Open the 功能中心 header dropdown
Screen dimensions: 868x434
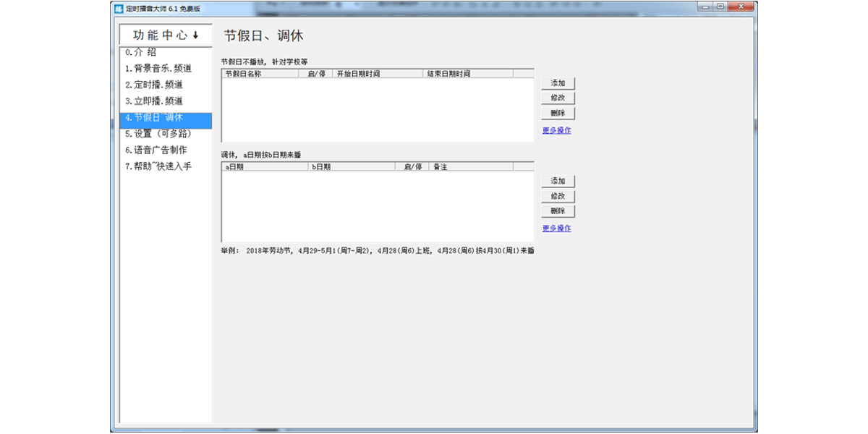click(x=165, y=35)
